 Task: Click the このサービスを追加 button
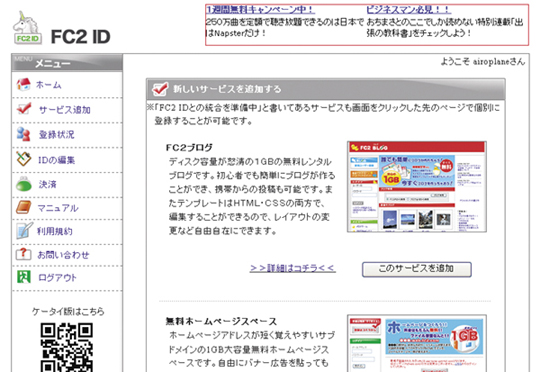(x=417, y=269)
